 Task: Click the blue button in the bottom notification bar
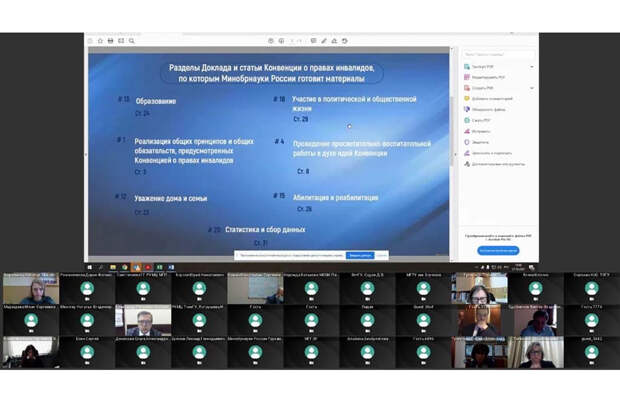[x=360, y=256]
